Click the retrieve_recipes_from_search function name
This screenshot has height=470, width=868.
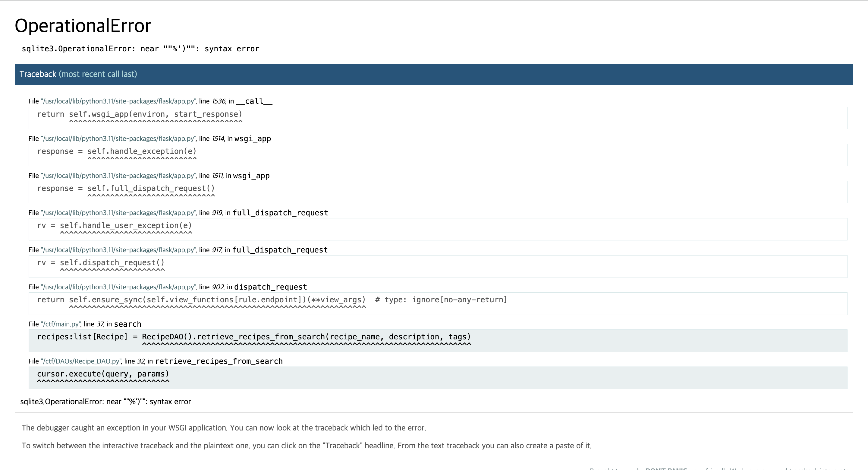[x=219, y=361]
